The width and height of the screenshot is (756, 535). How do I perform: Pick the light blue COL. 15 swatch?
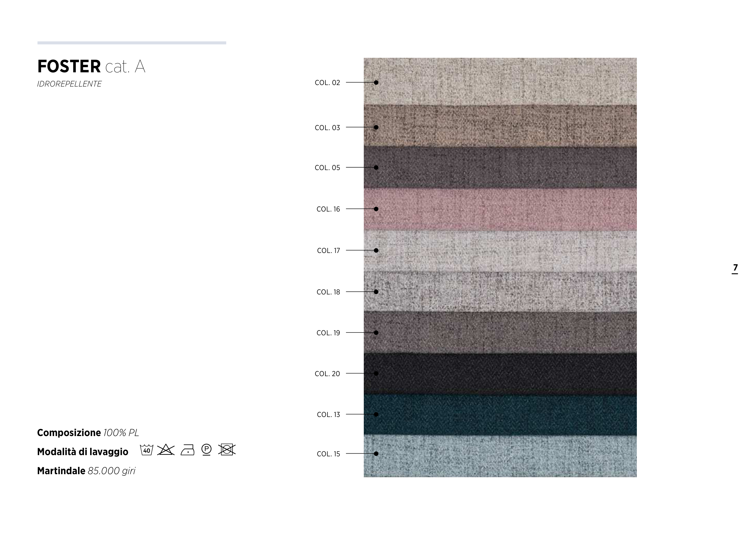click(x=500, y=456)
